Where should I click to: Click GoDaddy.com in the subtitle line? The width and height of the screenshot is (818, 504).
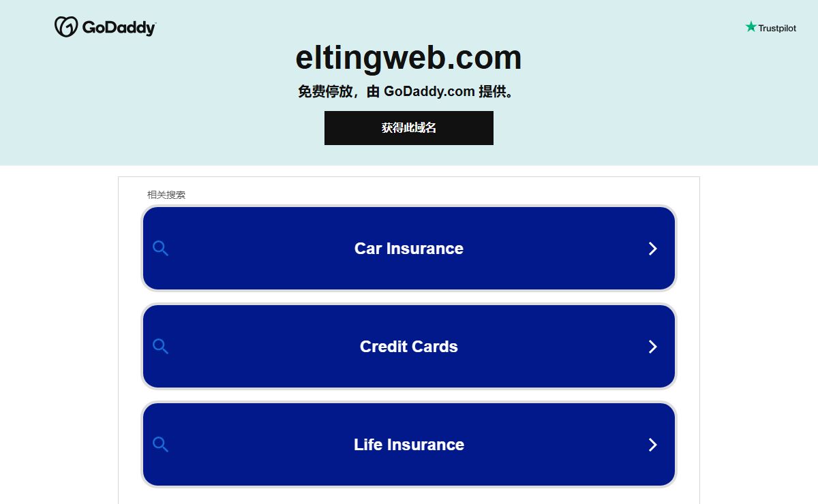coord(429,91)
